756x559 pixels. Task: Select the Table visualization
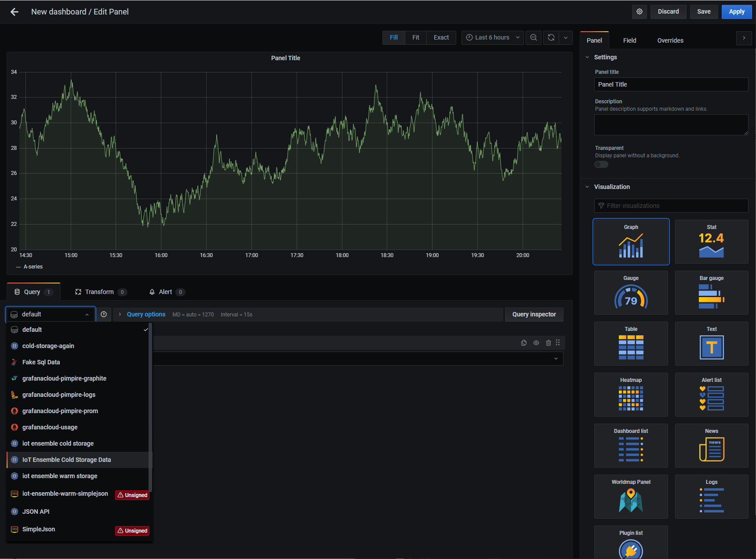[x=631, y=344]
